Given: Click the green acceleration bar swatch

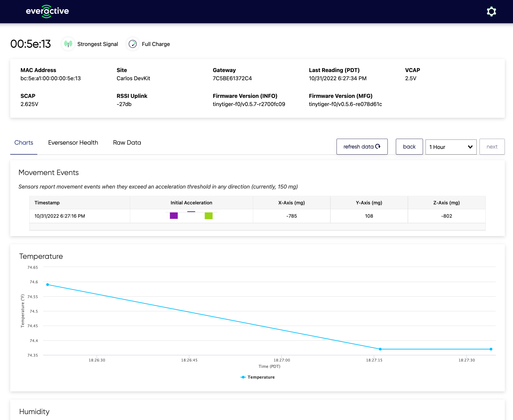Looking at the screenshot, I should (x=208, y=216).
